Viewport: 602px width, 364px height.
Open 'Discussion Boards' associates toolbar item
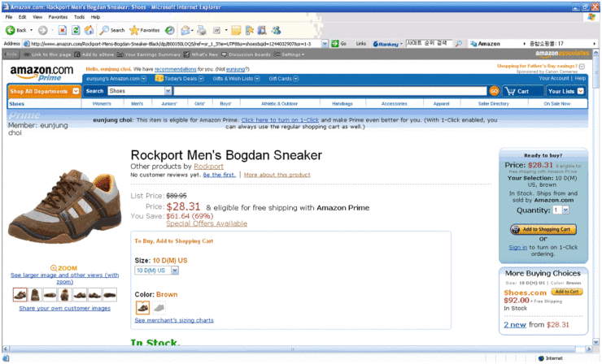tap(246, 54)
